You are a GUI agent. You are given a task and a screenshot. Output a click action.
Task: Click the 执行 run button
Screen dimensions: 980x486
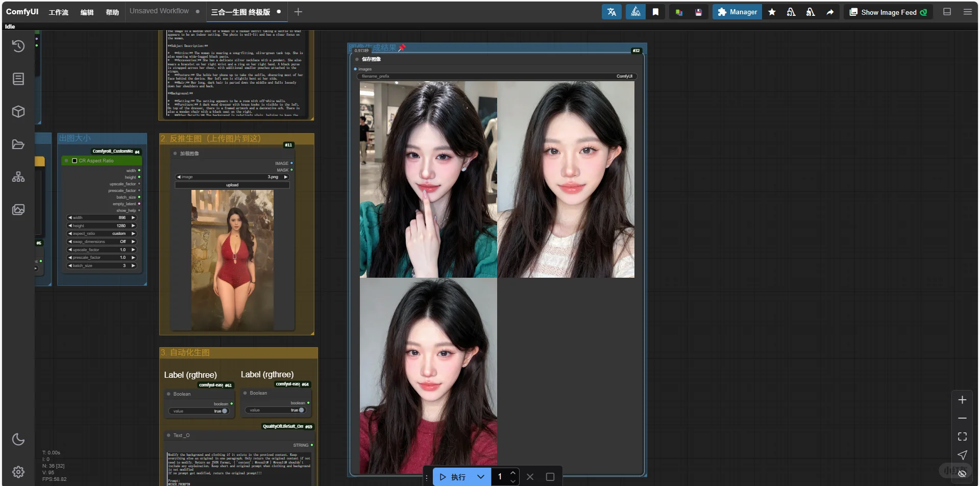coord(453,477)
